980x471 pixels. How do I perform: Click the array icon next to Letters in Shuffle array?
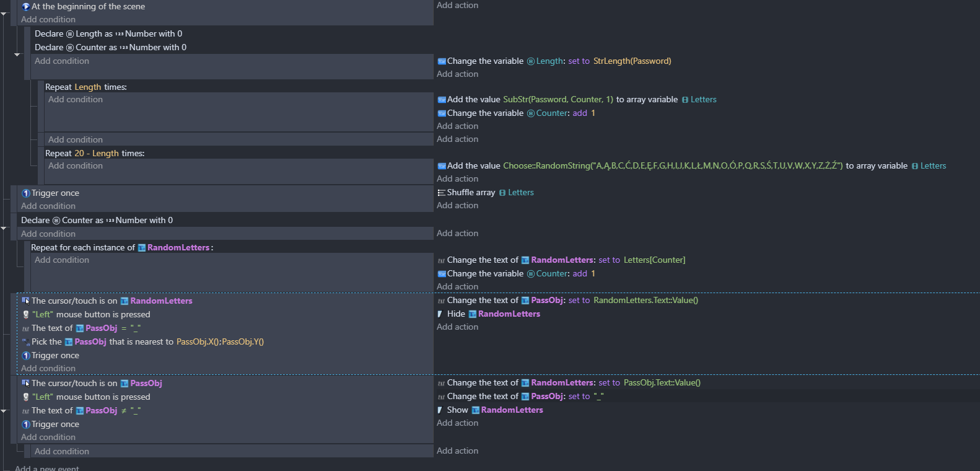coord(502,193)
